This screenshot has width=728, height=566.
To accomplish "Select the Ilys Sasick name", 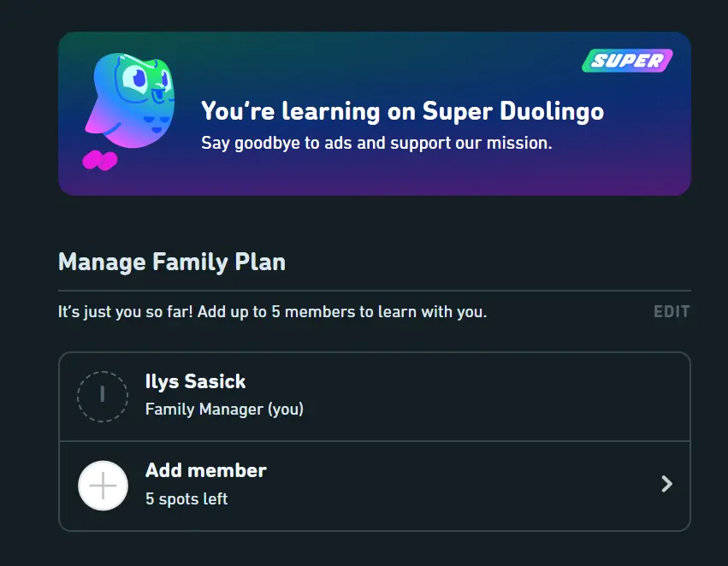I will (x=195, y=381).
